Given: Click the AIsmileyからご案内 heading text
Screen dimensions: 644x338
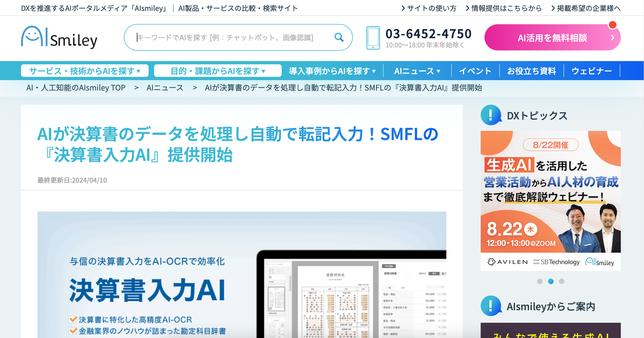Looking at the screenshot, I should (x=551, y=306).
